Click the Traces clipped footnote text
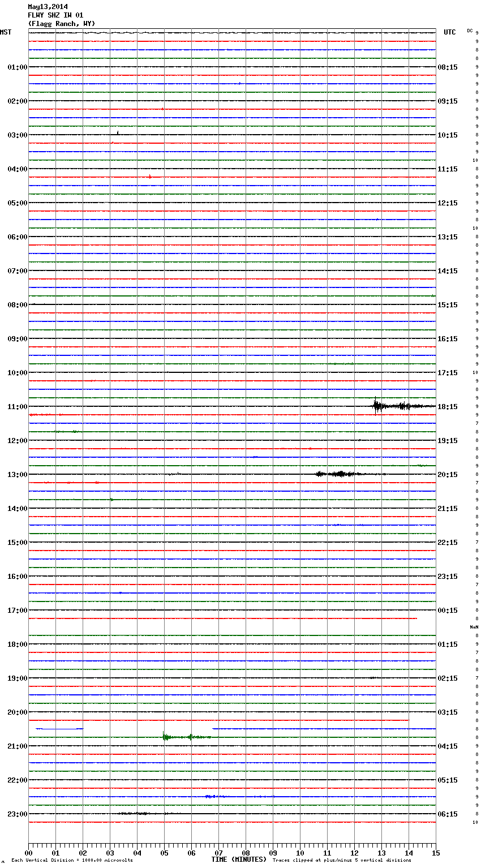Screen dimensions: 481x868 click(342, 861)
